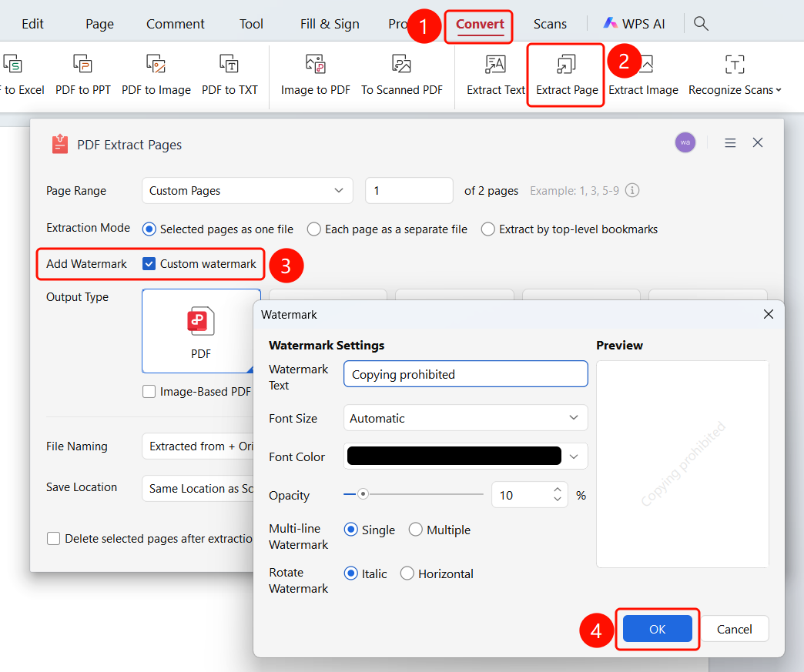Open the Recognize Scans dropdown
The width and height of the screenshot is (804, 672).
pyautogui.click(x=735, y=75)
